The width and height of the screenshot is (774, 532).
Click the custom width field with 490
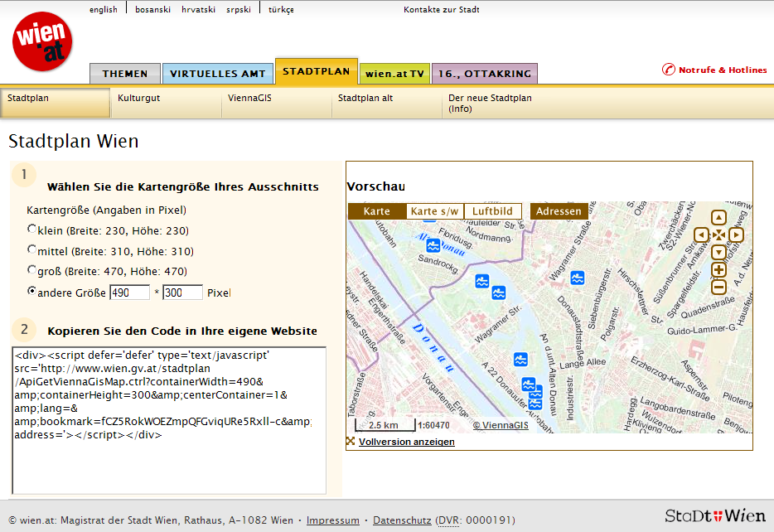pyautogui.click(x=129, y=293)
